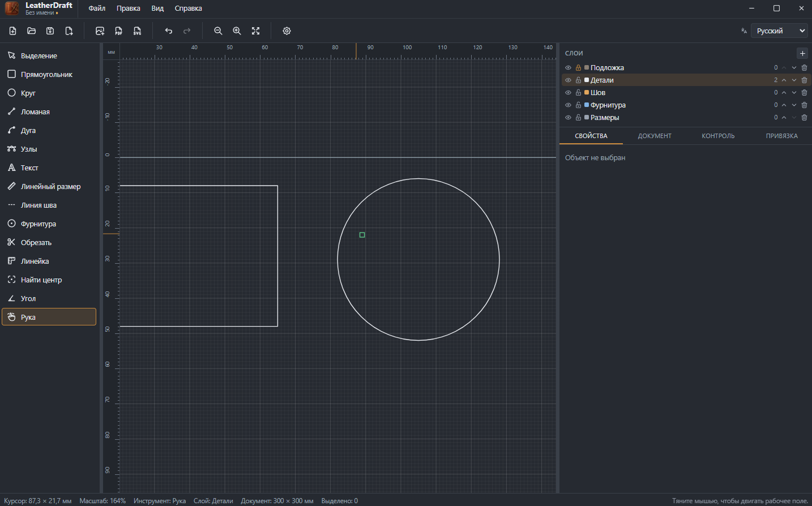This screenshot has height=506, width=812.
Task: Click the Рука hand tool
Action: point(49,317)
